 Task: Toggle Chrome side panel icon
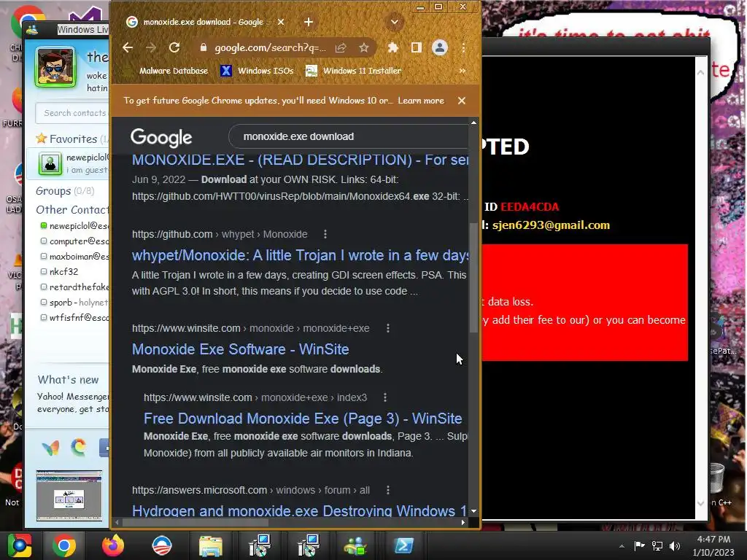[x=417, y=47]
